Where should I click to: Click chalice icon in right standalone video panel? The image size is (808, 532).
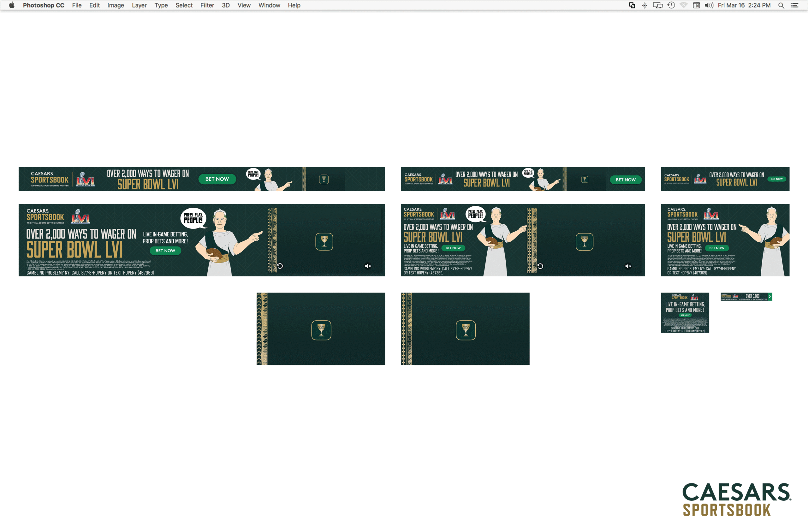466,330
